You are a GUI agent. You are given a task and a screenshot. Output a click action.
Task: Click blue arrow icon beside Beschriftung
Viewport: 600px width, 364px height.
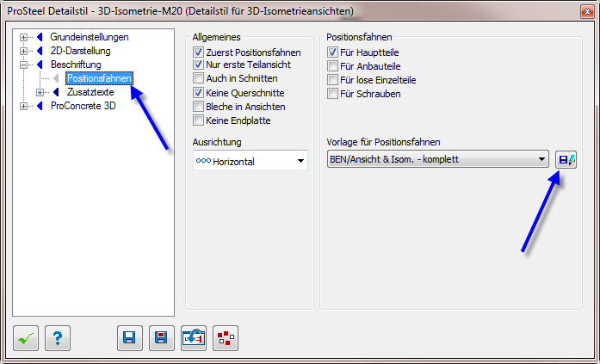coord(40,65)
